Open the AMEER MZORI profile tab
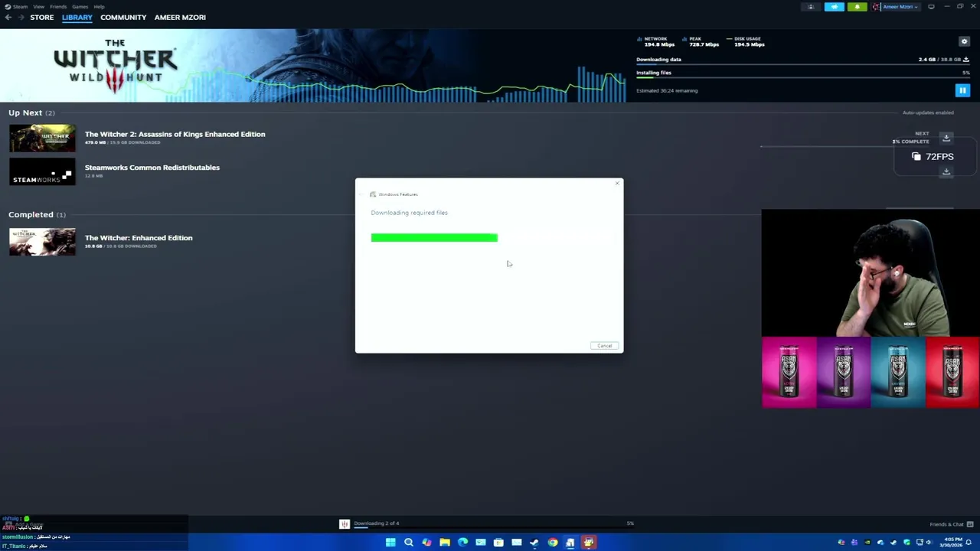The height and width of the screenshot is (551, 980). 180,17
